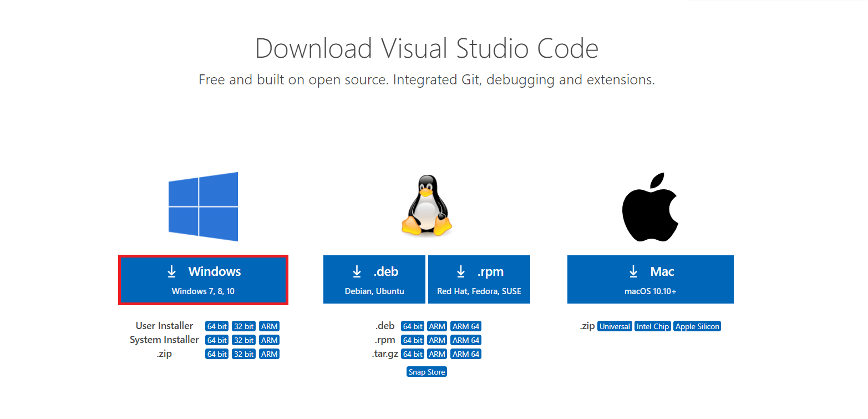Image resolution: width=868 pixels, height=419 pixels.
Task: Choose Linux .rpm ARM 64
Action: [x=466, y=340]
